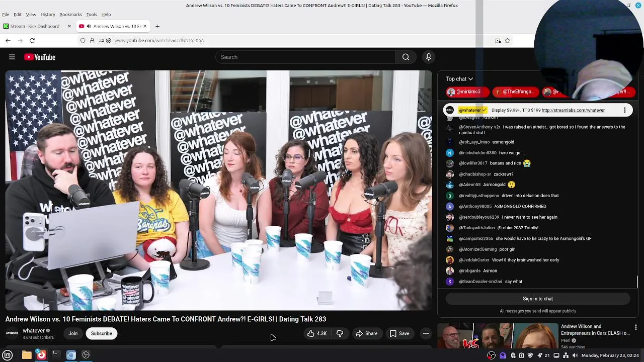Click the Join membership button

click(73, 333)
